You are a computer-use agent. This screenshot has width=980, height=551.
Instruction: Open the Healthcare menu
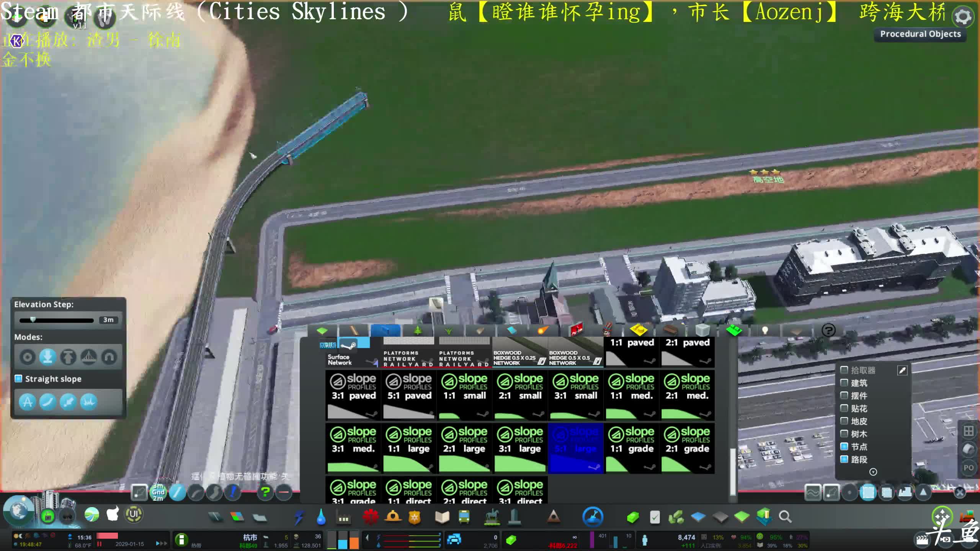(370, 517)
